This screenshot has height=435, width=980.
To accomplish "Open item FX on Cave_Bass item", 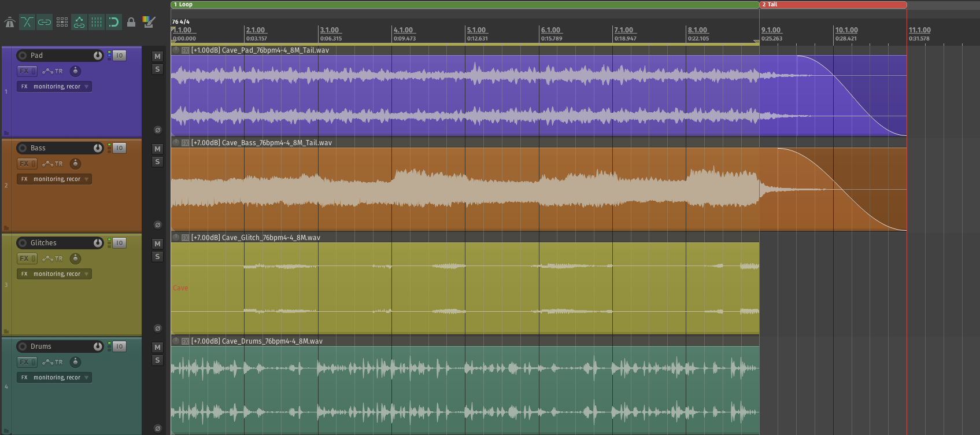I will (186, 143).
